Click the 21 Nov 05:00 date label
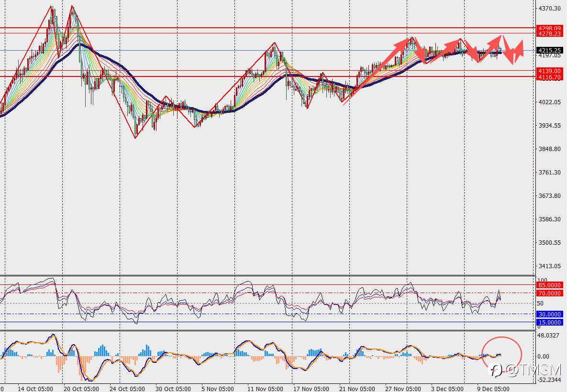This screenshot has height=392, width=567. 357,389
